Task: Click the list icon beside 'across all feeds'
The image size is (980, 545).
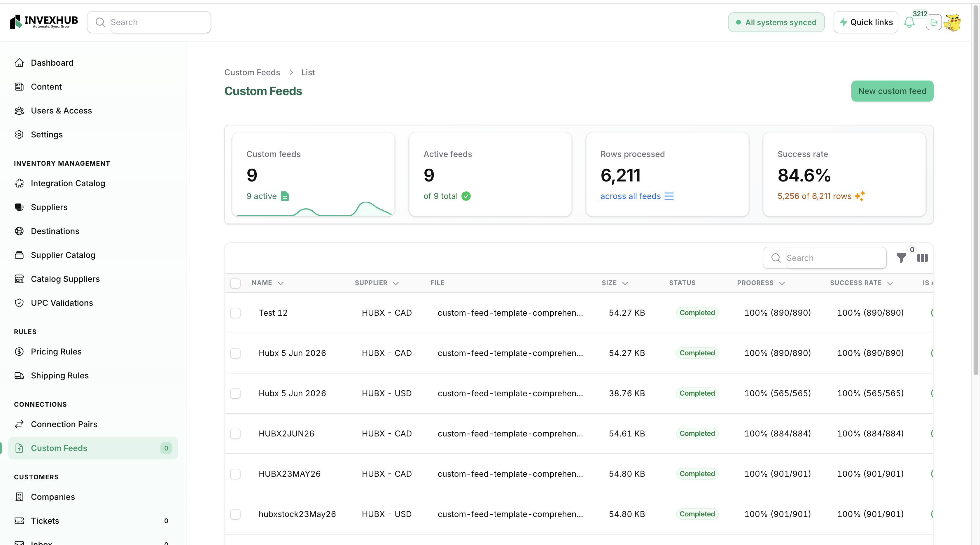Action: pyautogui.click(x=669, y=196)
